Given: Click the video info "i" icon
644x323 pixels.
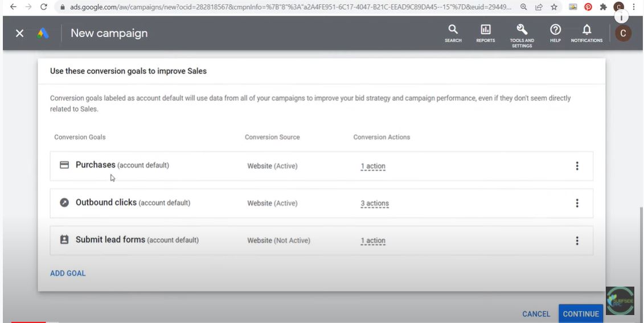Looking at the screenshot, I should coord(622,16).
